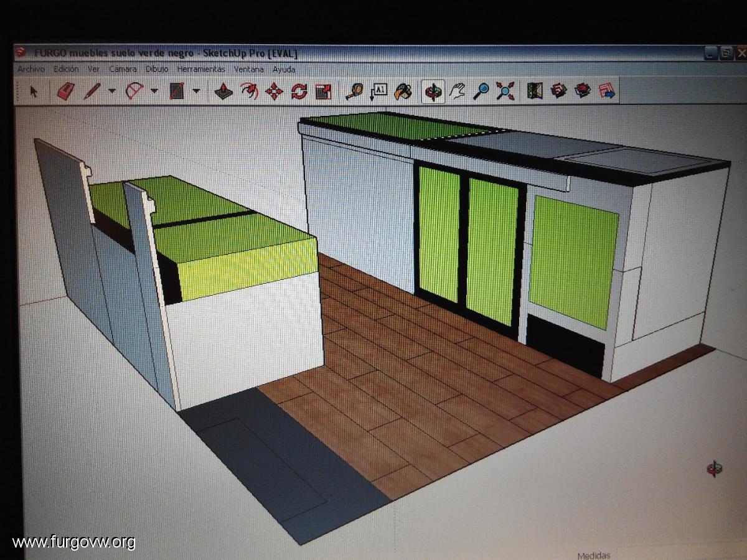Select the Tape Measure tool
This screenshot has width=747, height=560.
tap(355, 91)
